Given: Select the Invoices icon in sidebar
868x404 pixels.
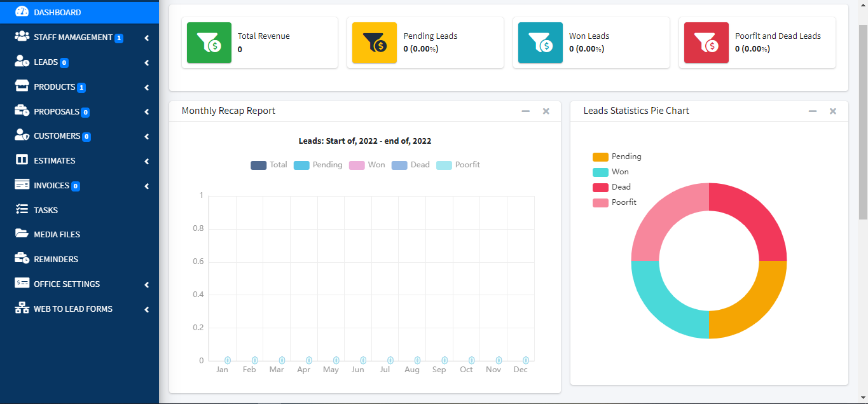Looking at the screenshot, I should coord(20,185).
